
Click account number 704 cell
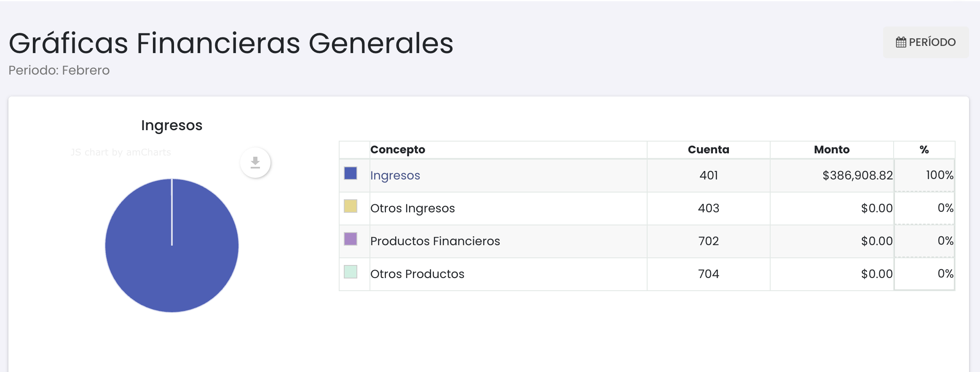[708, 274]
